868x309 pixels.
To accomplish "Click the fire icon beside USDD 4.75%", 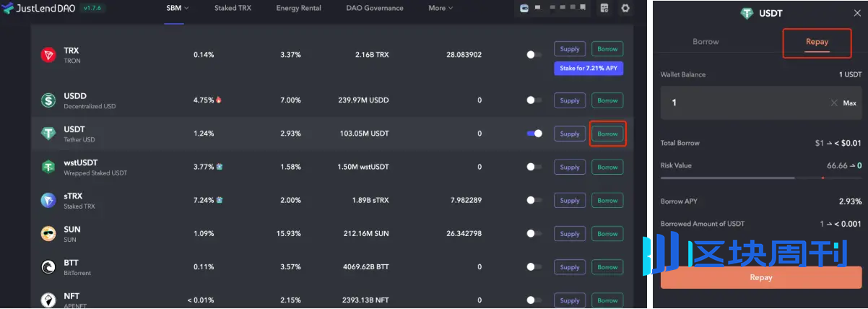I will 219,100.
